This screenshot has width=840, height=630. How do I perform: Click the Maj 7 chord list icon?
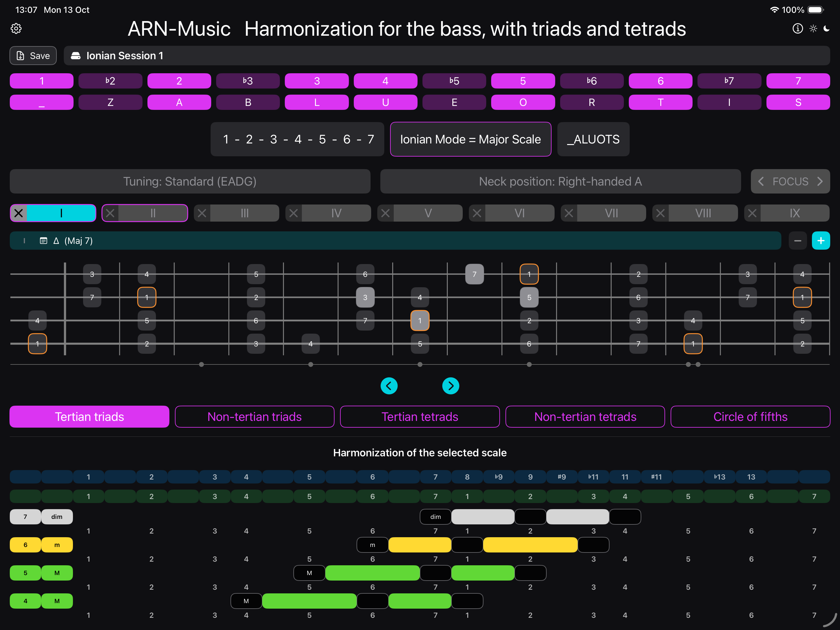(43, 241)
